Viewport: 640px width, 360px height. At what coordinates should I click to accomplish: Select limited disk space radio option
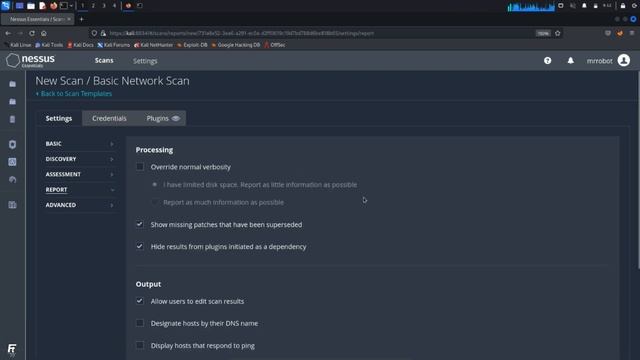(x=155, y=184)
